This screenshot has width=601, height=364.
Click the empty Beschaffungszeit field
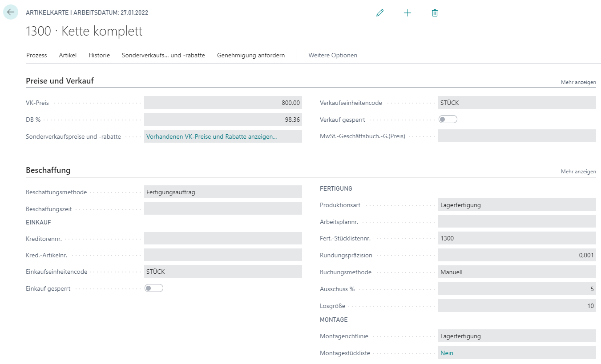point(223,208)
